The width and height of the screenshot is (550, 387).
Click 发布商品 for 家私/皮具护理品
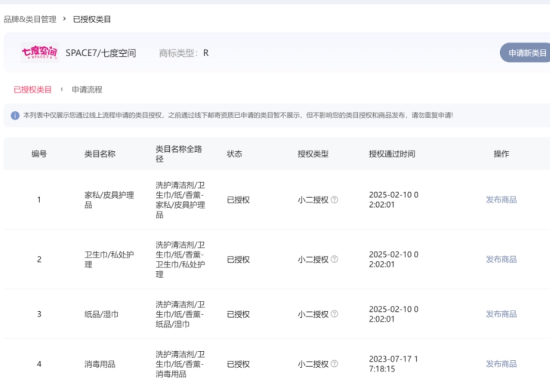pyautogui.click(x=501, y=200)
